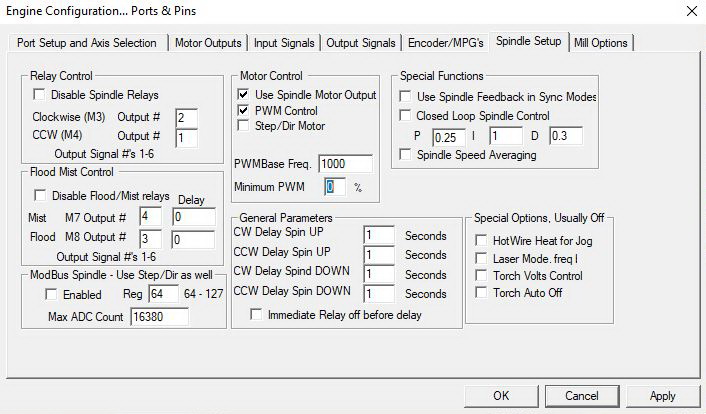Edit the P value field
Viewport: 706px width, 414px height.
448,136
